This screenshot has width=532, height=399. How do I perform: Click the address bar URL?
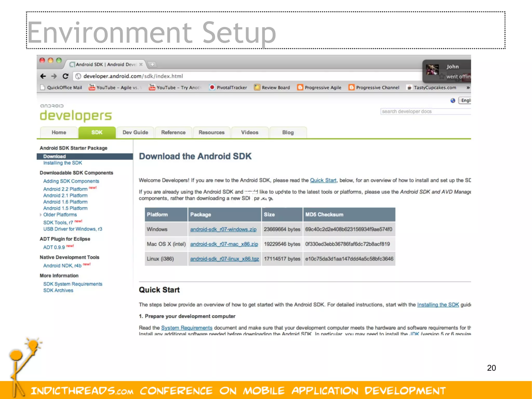133,76
